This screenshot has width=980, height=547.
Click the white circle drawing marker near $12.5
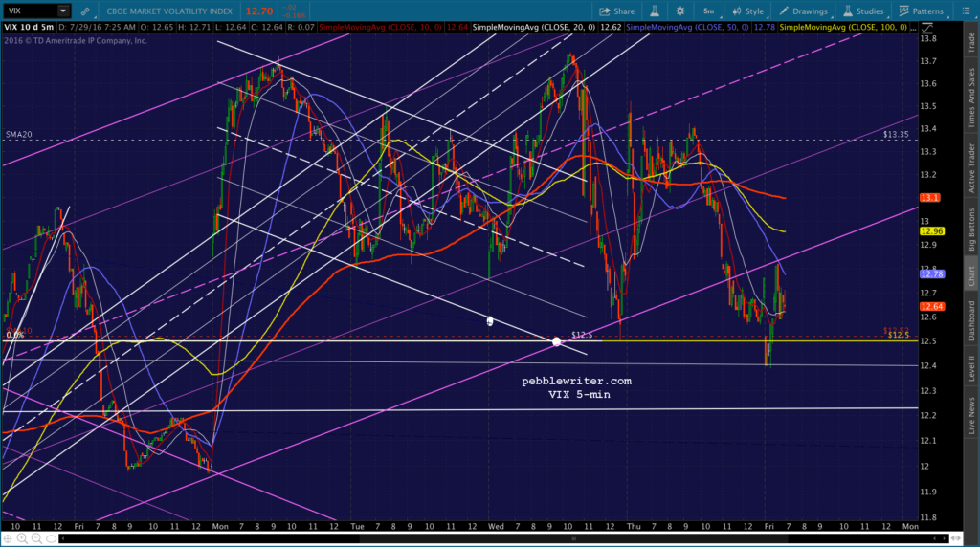pos(556,341)
